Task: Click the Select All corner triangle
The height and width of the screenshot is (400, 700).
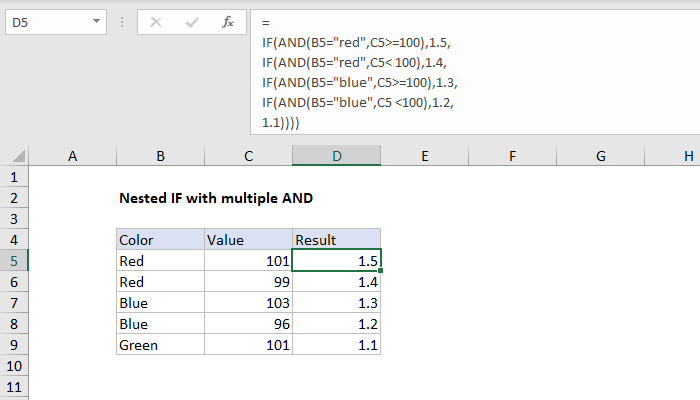Action: 18,157
